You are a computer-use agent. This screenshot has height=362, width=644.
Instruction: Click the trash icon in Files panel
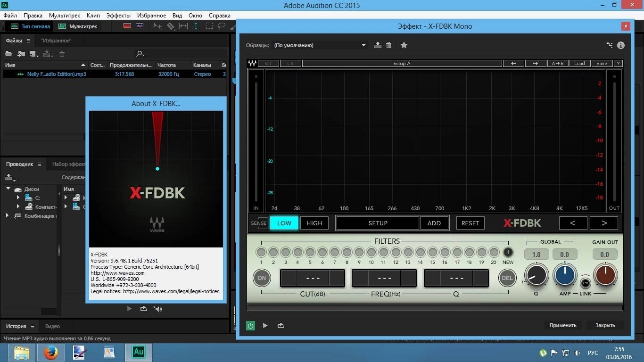pos(62,54)
